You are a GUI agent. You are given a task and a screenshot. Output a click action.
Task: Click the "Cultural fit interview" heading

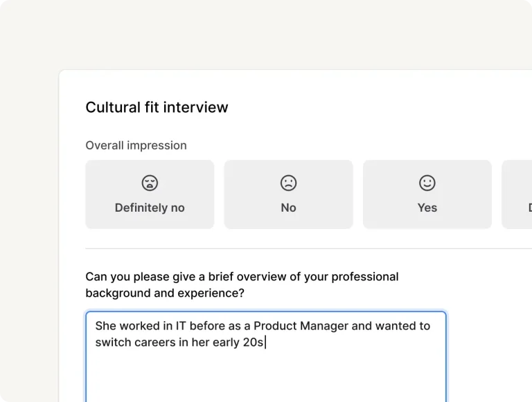coord(157,107)
